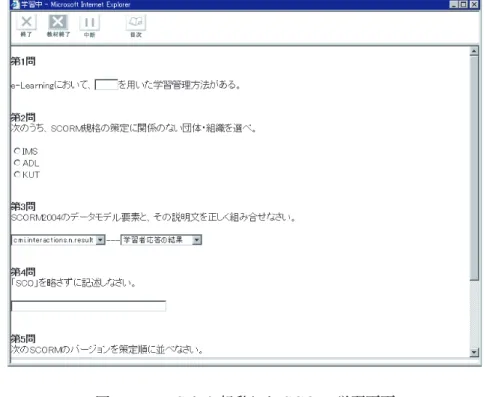Click the Internet Explorer title bar icon
484x397 pixels.
click(x=15, y=4)
